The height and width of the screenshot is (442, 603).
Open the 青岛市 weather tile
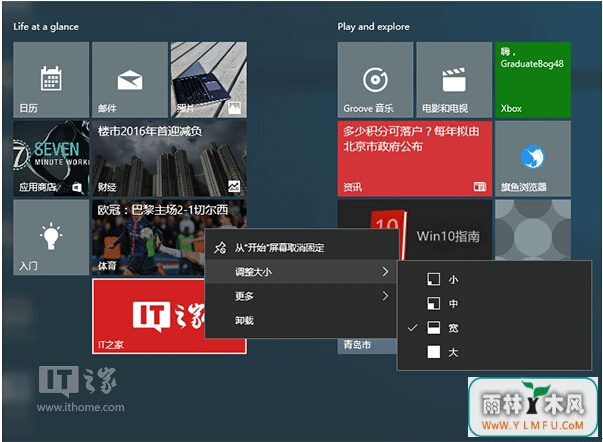(367, 345)
